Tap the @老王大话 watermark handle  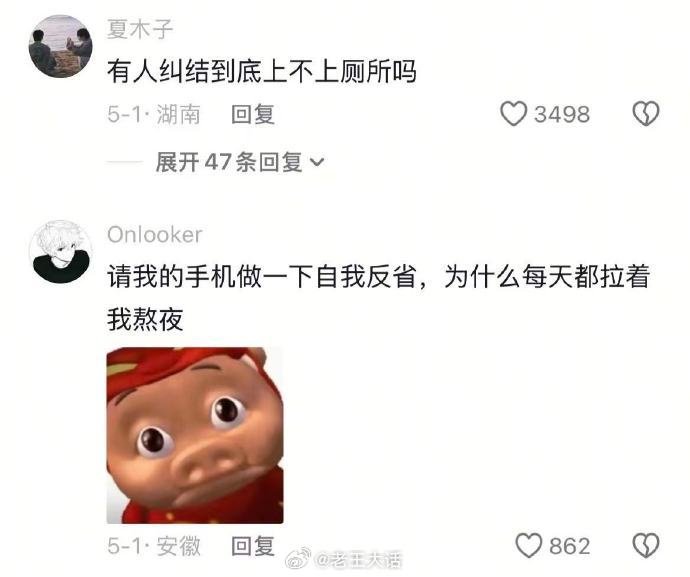tap(359, 560)
